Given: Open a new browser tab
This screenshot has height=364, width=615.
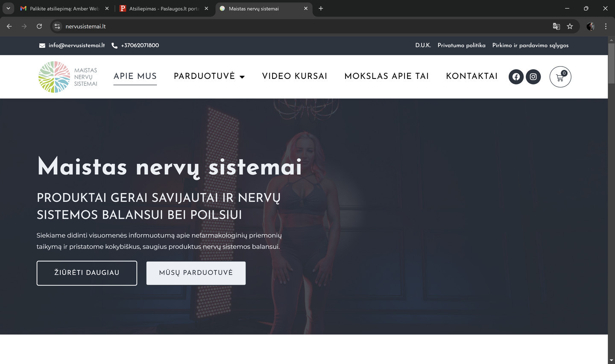Looking at the screenshot, I should coord(321,9).
